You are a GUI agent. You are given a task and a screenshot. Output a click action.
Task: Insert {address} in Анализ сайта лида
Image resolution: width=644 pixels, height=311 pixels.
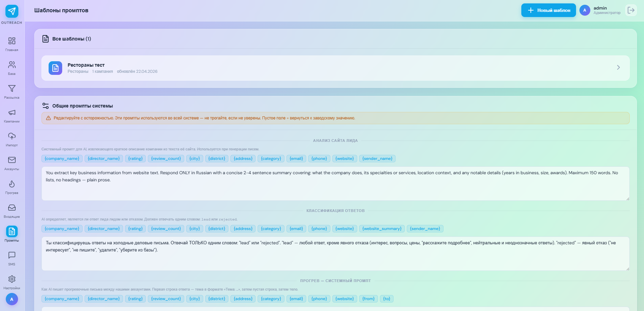243,159
